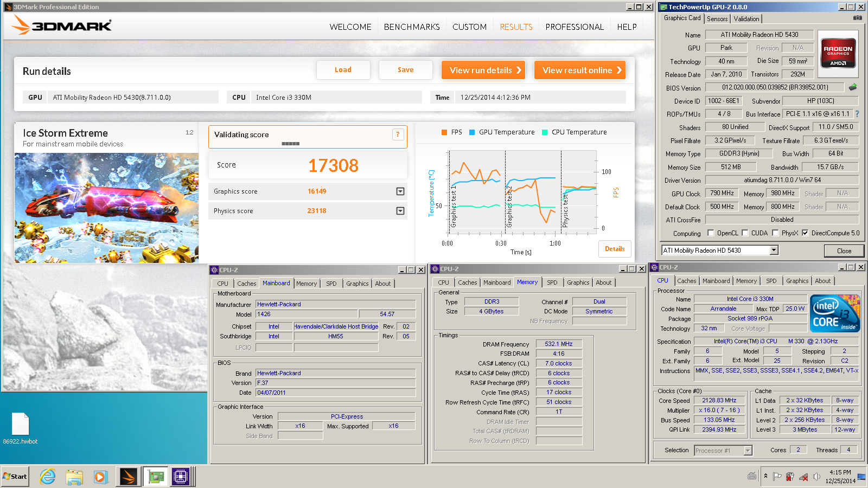Open the BENCHMARKS tab in 3DMark
This screenshot has width=868, height=488.
[412, 27]
